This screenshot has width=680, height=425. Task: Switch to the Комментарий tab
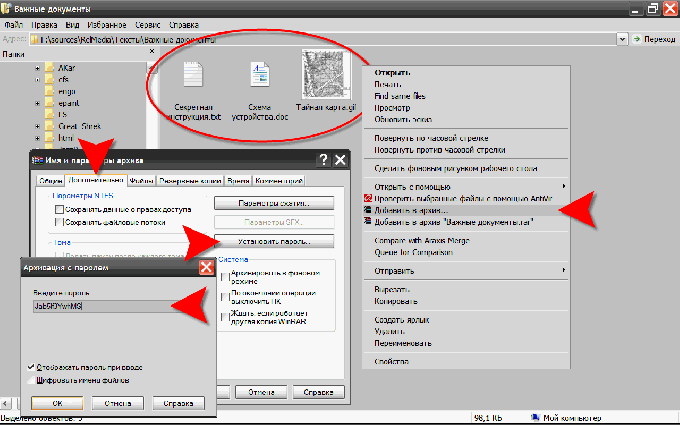pyautogui.click(x=279, y=180)
